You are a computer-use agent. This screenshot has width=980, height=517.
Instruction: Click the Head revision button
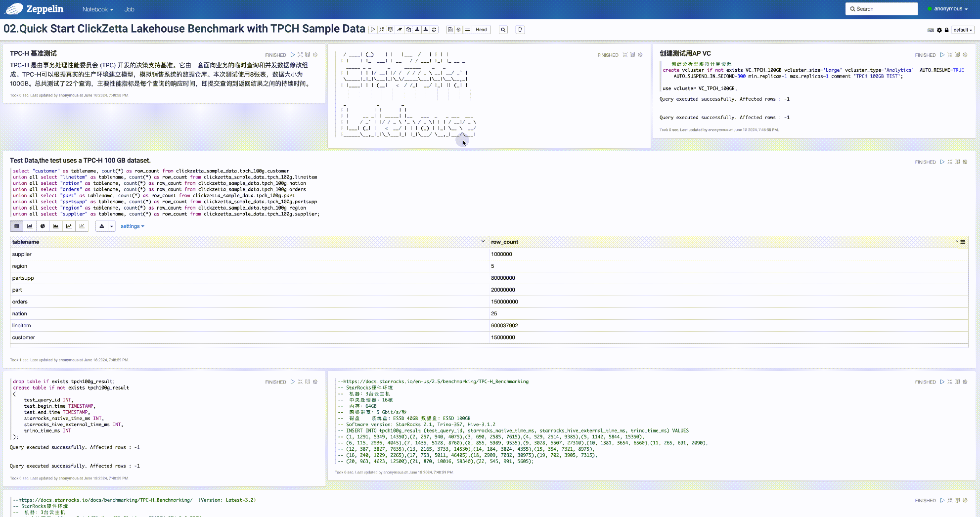pyautogui.click(x=481, y=30)
